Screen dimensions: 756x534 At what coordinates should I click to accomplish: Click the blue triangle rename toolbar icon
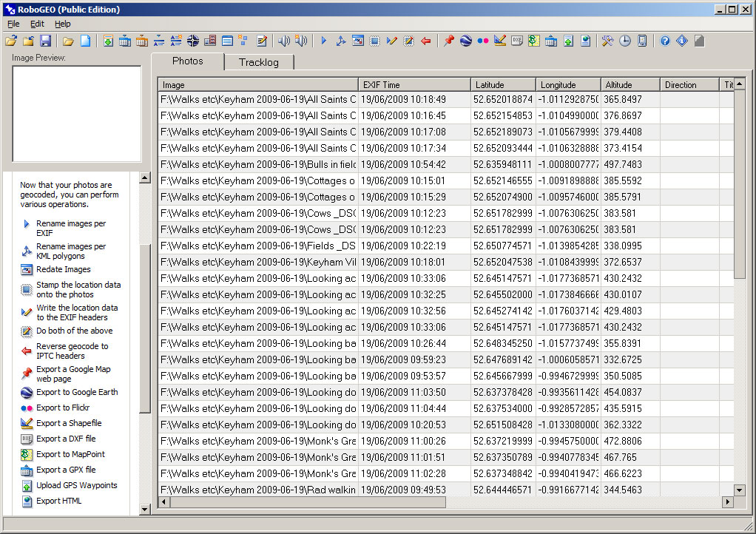[323, 41]
